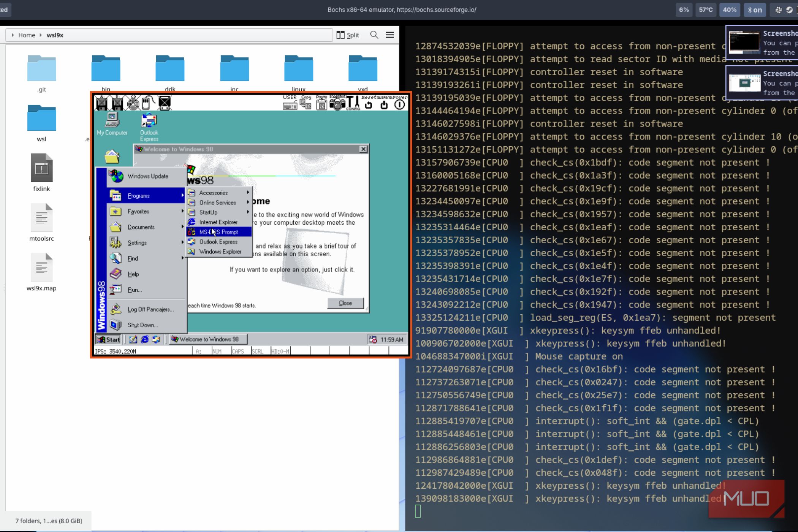Launch Outlook Express from Programs menu
Viewport: 798px width, 532px height.
(x=219, y=242)
